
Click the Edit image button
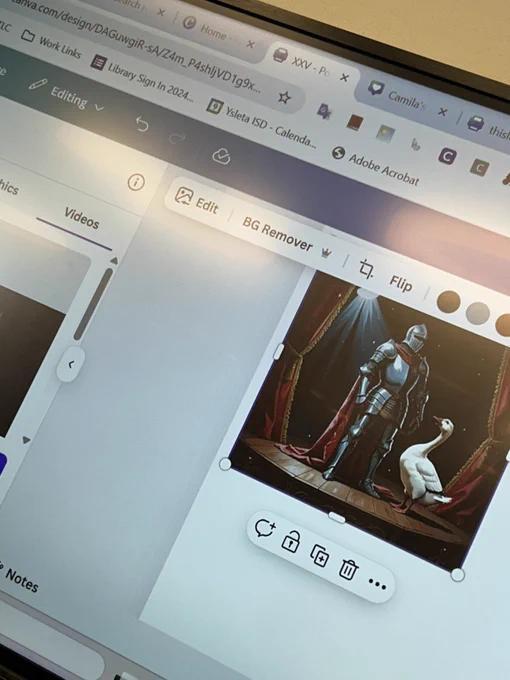pyautogui.click(x=196, y=201)
